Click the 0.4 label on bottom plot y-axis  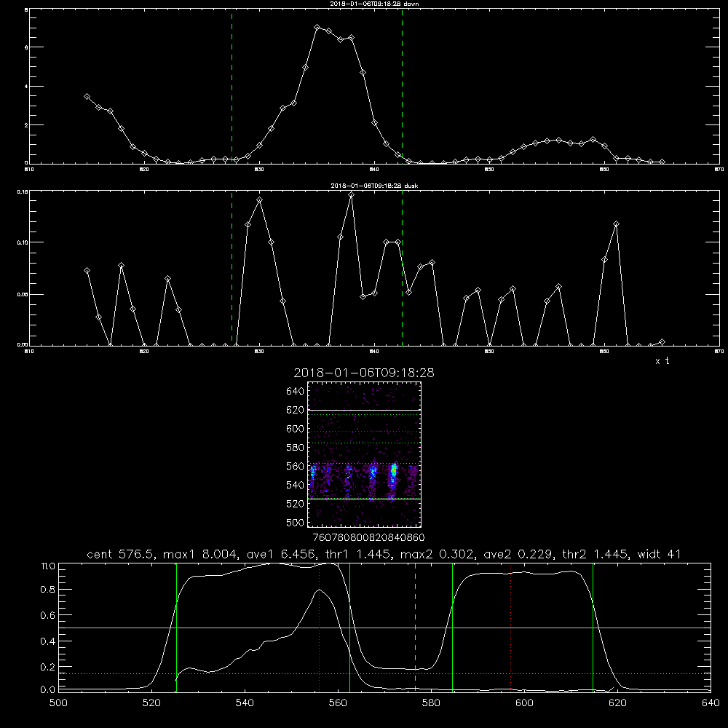pyautogui.click(x=47, y=641)
